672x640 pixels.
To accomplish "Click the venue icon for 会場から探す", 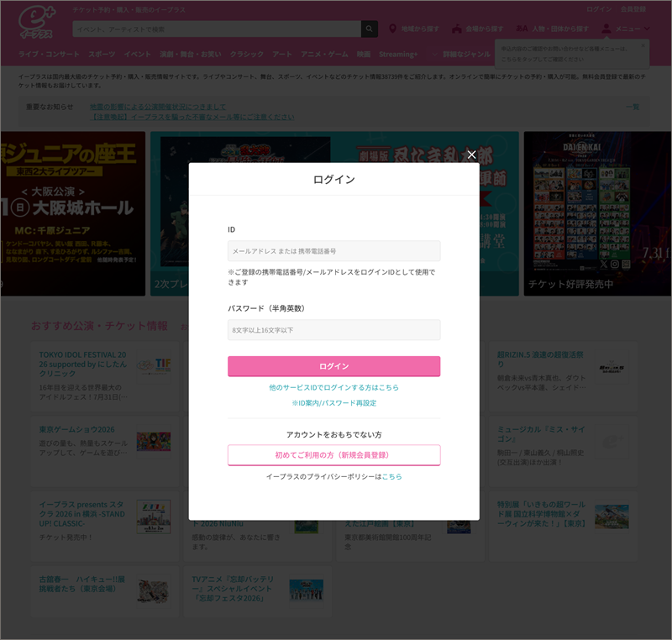I will 457,29.
